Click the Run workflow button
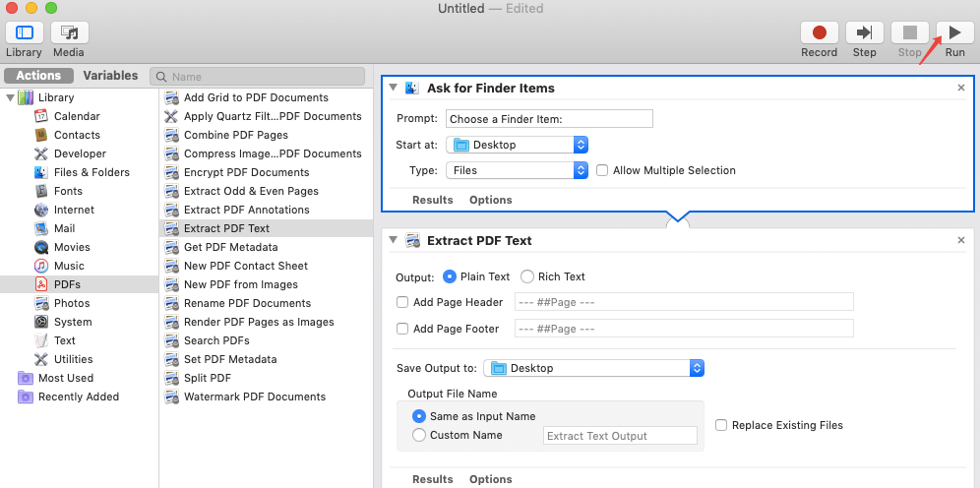This screenshot has width=980, height=488. click(x=954, y=32)
